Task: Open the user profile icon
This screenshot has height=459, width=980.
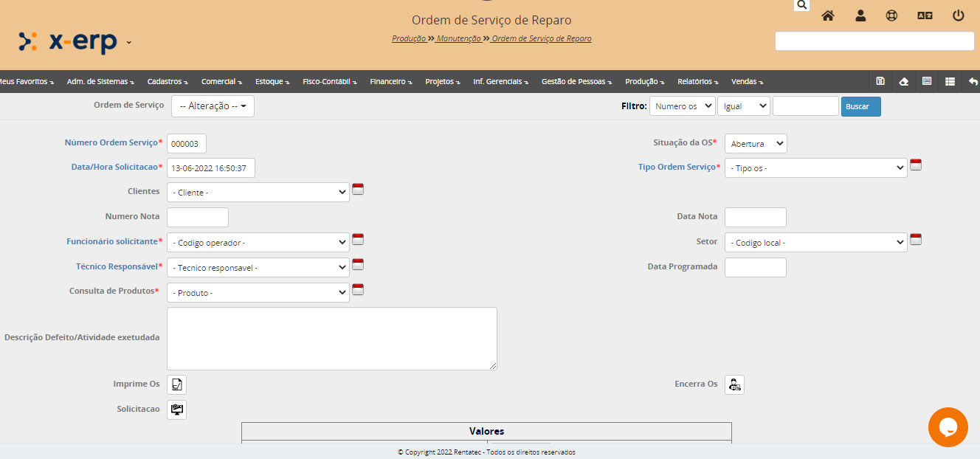Action: pyautogui.click(x=860, y=15)
